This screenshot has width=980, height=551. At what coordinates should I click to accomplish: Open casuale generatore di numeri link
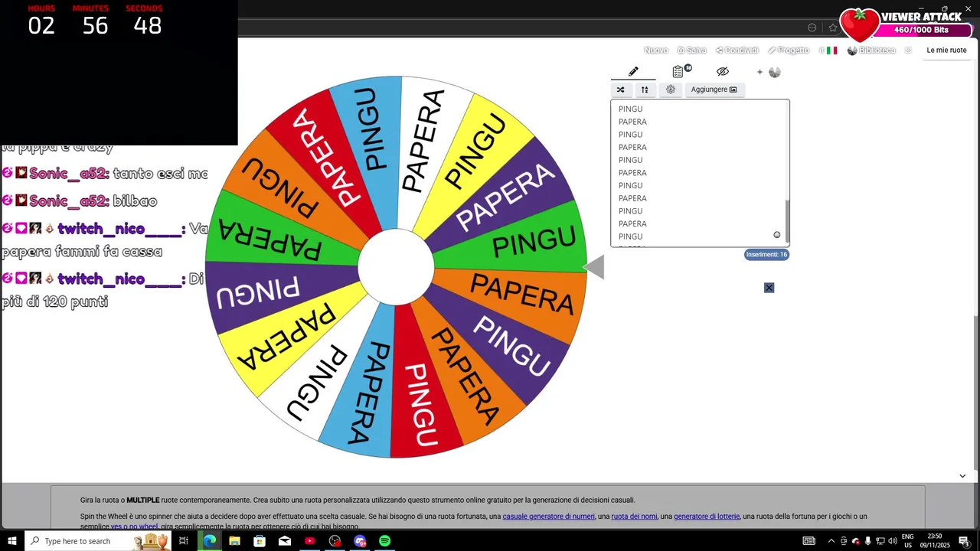click(548, 517)
